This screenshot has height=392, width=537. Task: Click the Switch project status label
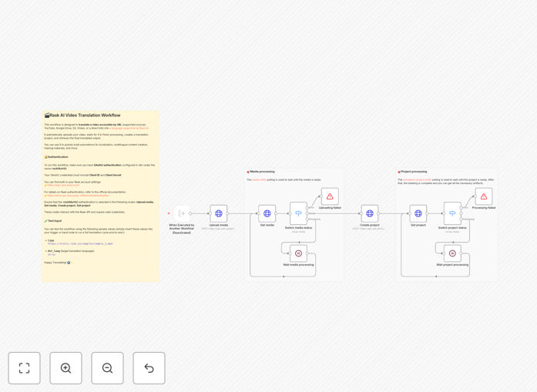tap(452, 228)
